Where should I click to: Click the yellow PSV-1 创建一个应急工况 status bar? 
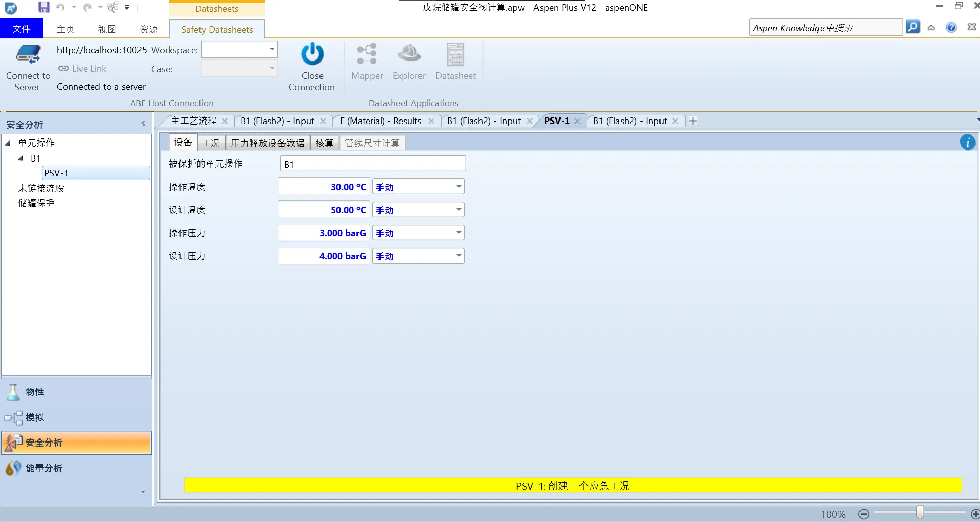coord(572,486)
